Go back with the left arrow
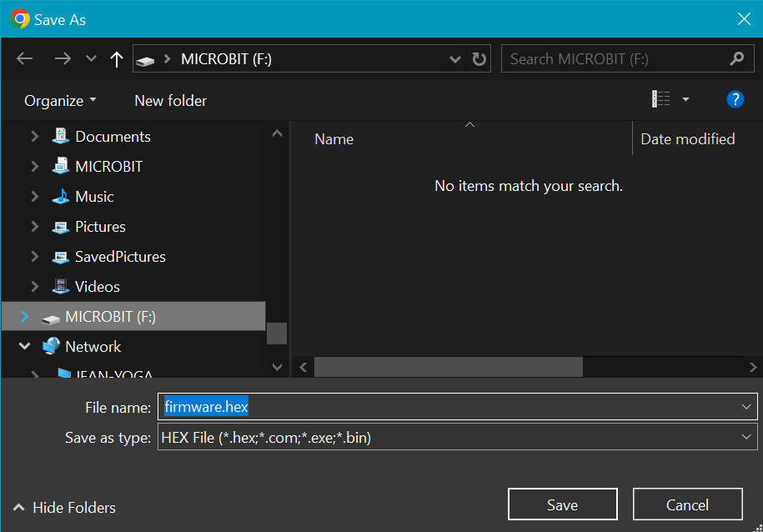The width and height of the screenshot is (763, 532). 24,59
